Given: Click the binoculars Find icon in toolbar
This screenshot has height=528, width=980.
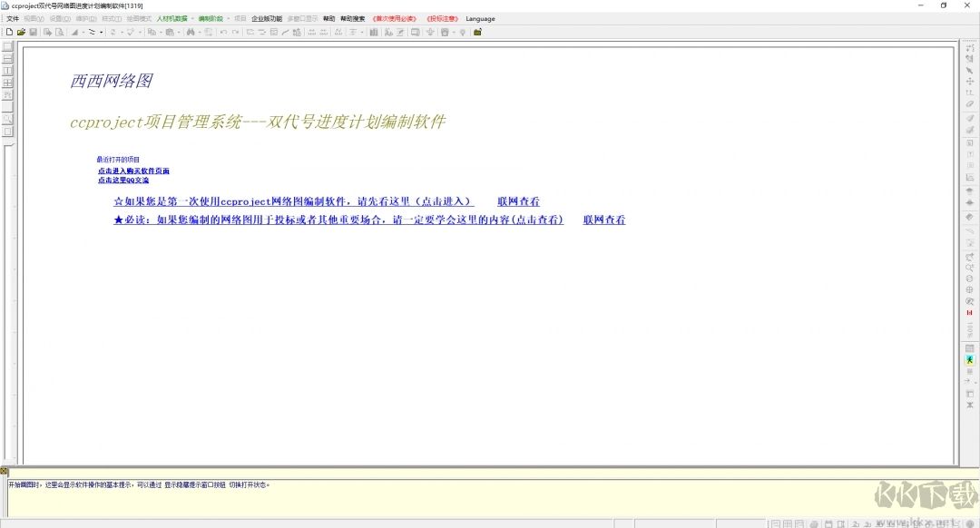Looking at the screenshot, I should [191, 32].
